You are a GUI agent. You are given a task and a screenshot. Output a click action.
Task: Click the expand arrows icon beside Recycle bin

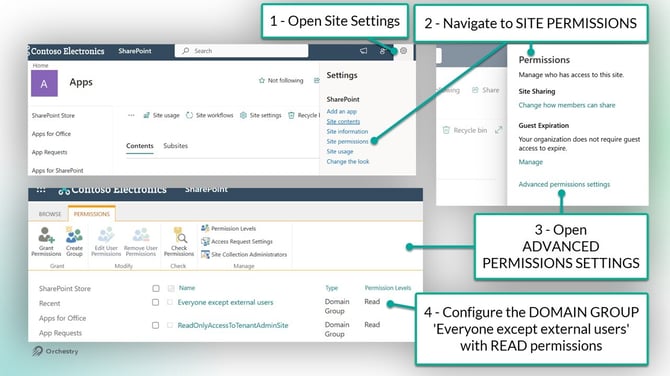499,130
